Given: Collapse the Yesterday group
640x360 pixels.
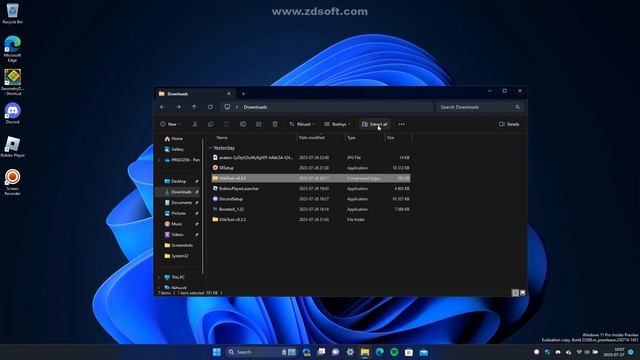Looking at the screenshot, I should [x=211, y=148].
